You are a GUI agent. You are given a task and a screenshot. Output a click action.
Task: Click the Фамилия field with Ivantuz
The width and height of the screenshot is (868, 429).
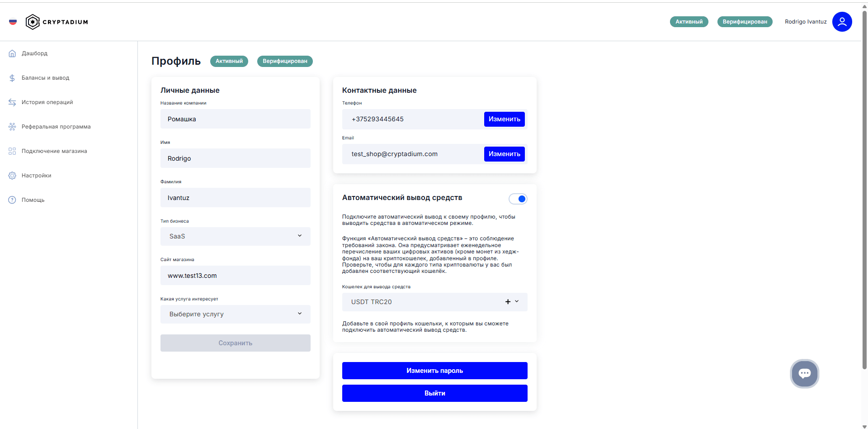point(235,198)
